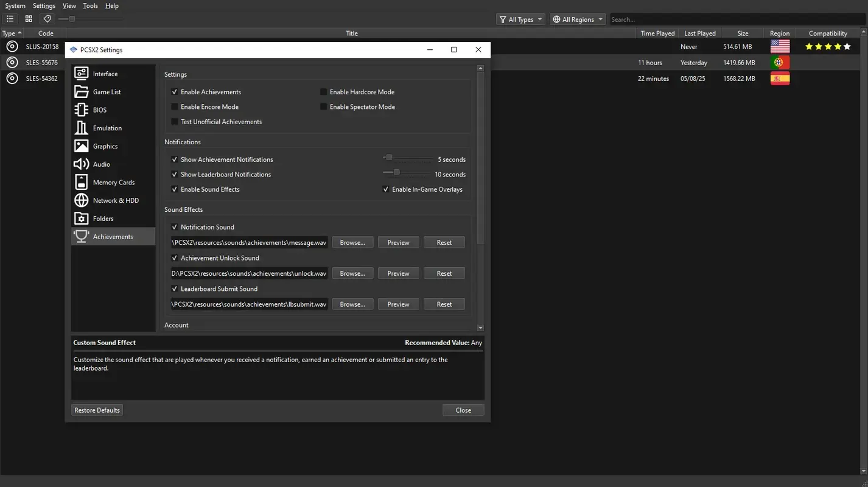Click the Restore Defaults button
Screen dimensions: 868x487
(97, 410)
